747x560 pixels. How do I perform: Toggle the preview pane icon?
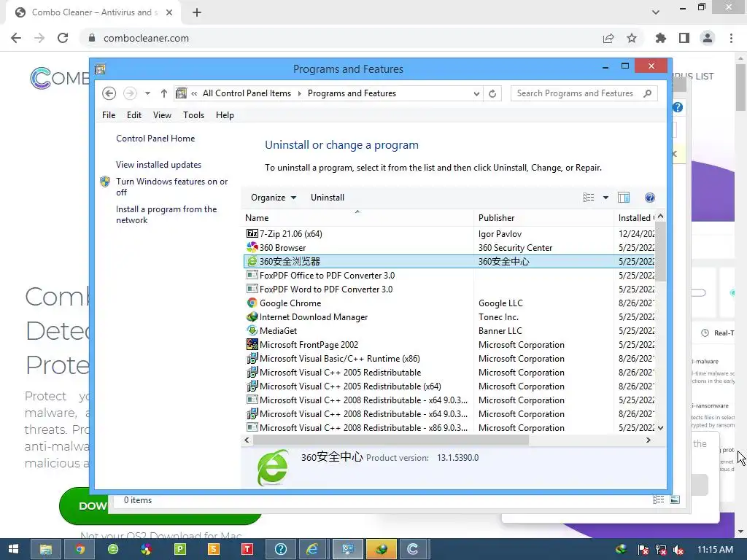624,198
